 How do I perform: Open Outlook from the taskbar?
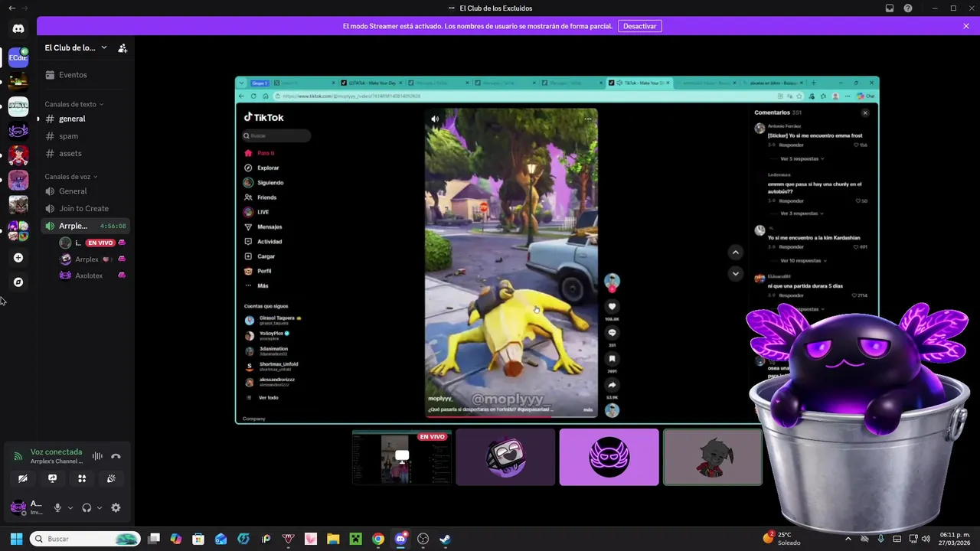click(x=220, y=539)
